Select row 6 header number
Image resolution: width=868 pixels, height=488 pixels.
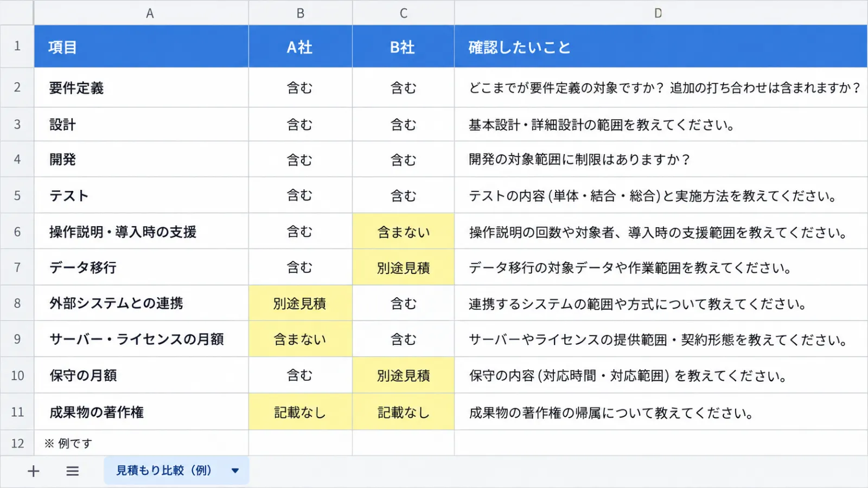click(17, 232)
